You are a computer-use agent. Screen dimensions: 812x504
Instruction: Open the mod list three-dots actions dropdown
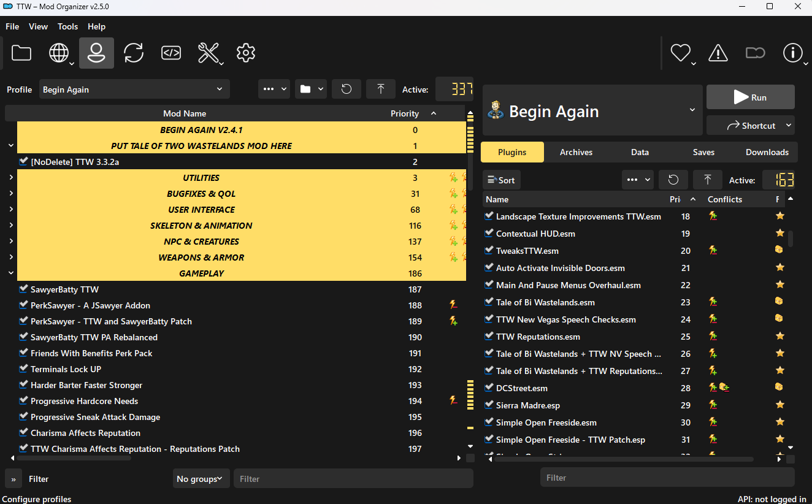[274, 89]
